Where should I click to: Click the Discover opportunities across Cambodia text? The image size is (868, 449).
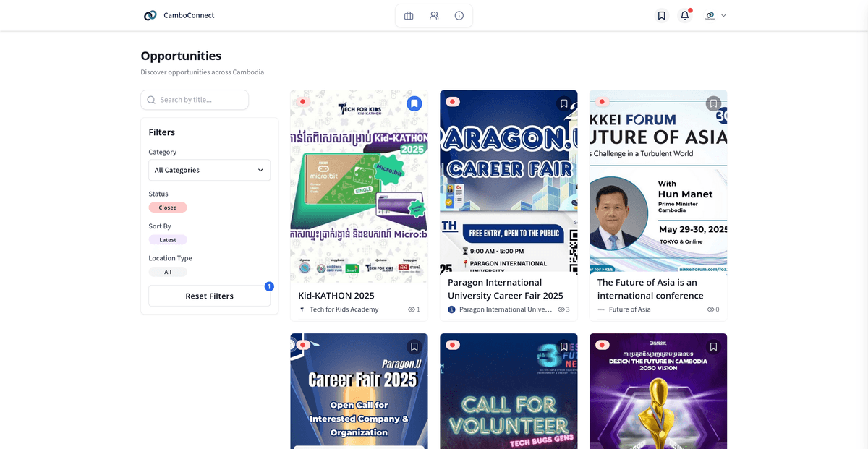[x=203, y=72]
